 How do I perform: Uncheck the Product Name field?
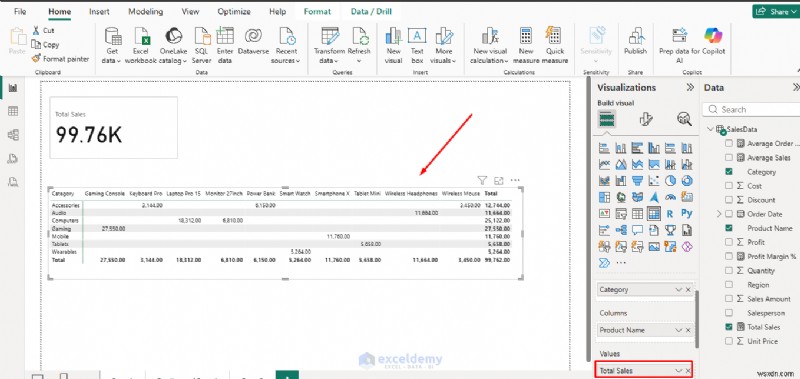point(729,228)
